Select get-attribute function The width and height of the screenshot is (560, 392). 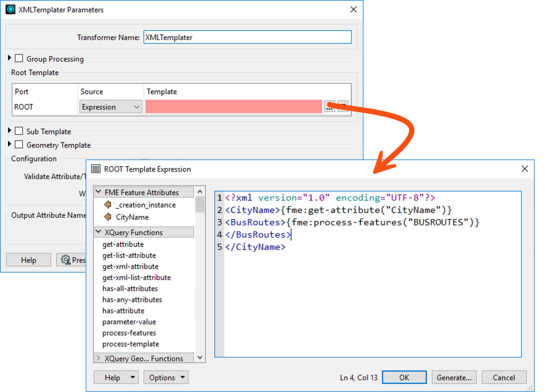123,244
